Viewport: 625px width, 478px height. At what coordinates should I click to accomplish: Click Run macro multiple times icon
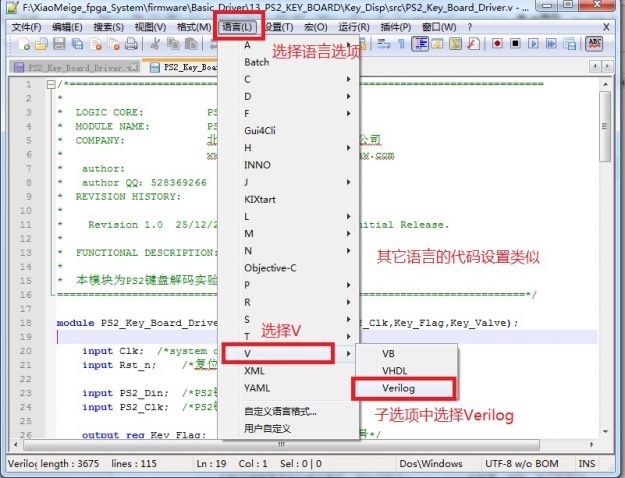pyautogui.click(x=551, y=43)
